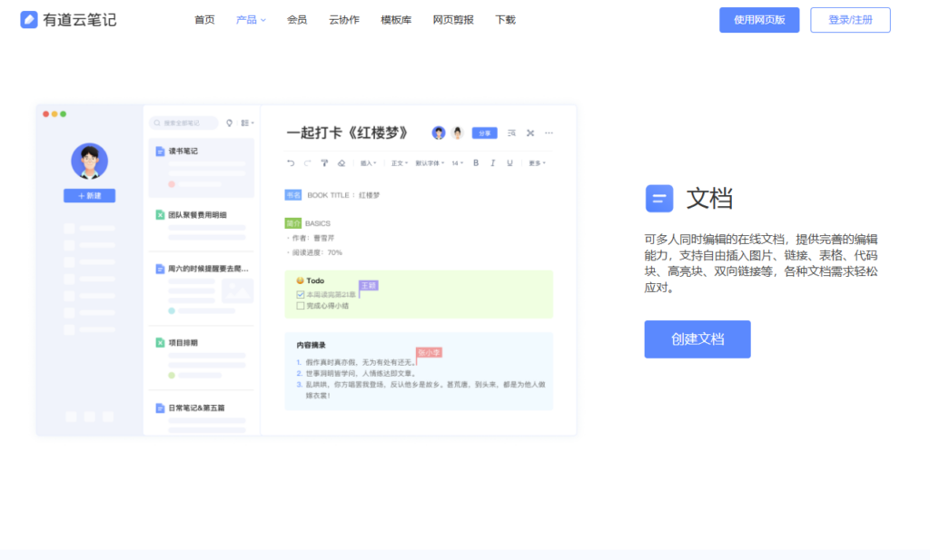Click the 使用网页版 button

[758, 19]
